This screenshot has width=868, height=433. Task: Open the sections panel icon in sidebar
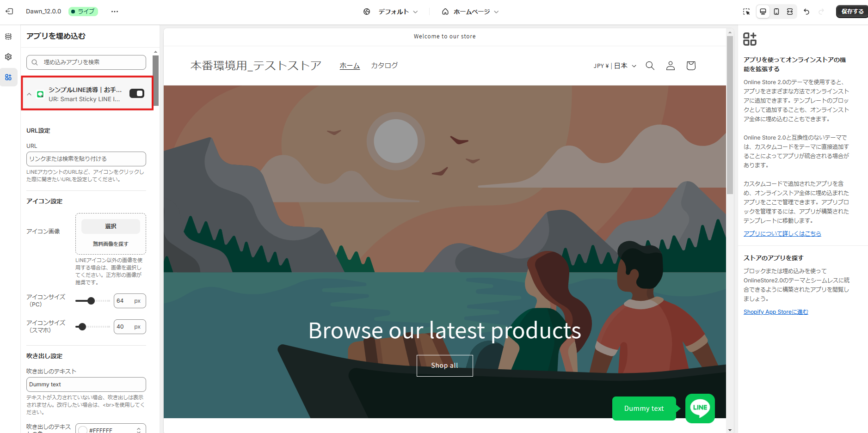8,37
